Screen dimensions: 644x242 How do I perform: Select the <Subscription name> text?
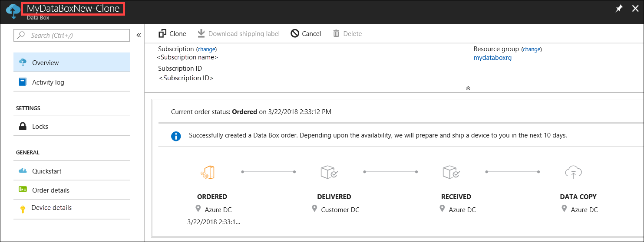point(188,57)
